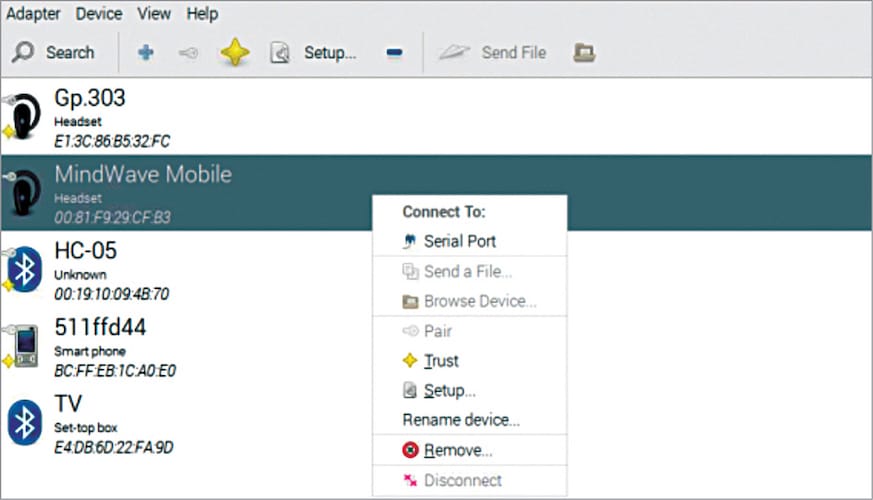Click the headset icon next to Gp.303
The width and height of the screenshot is (873, 500).
(22, 117)
